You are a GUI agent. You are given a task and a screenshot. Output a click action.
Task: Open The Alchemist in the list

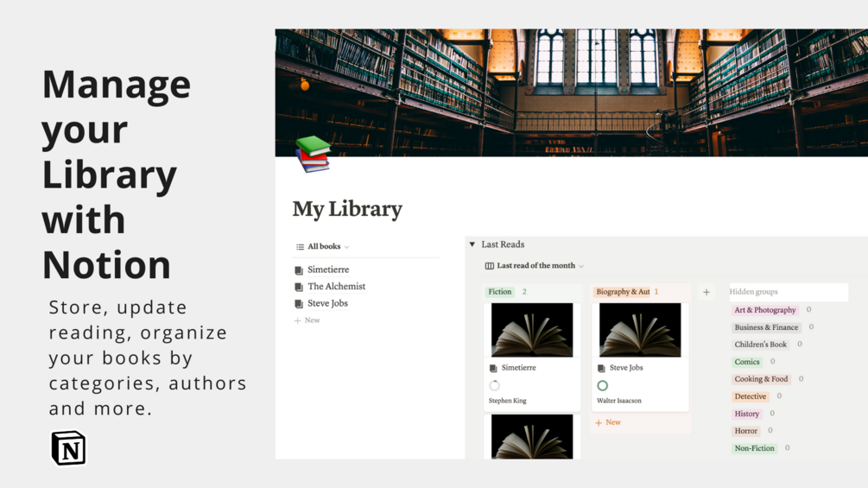[337, 286]
